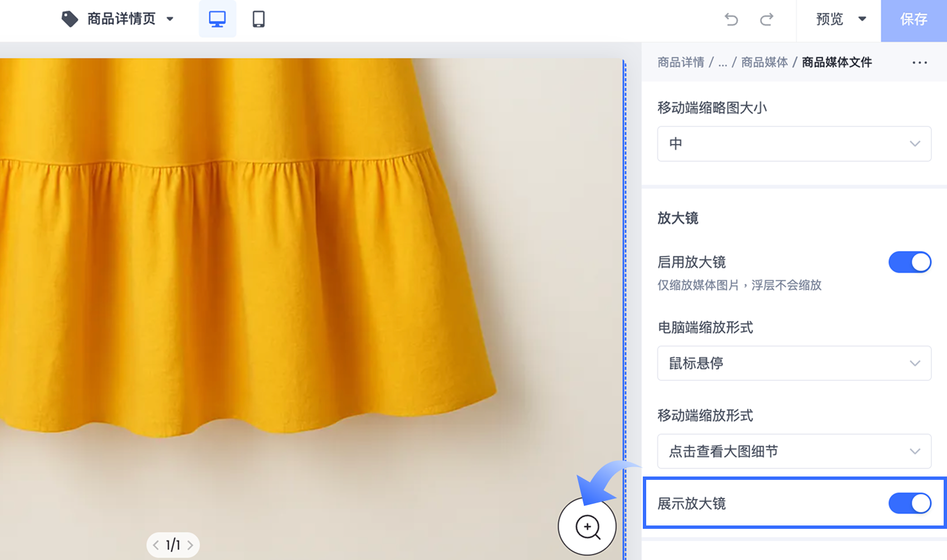Switch to mobile preview mode
This screenshot has height=560, width=947.
pyautogui.click(x=257, y=19)
